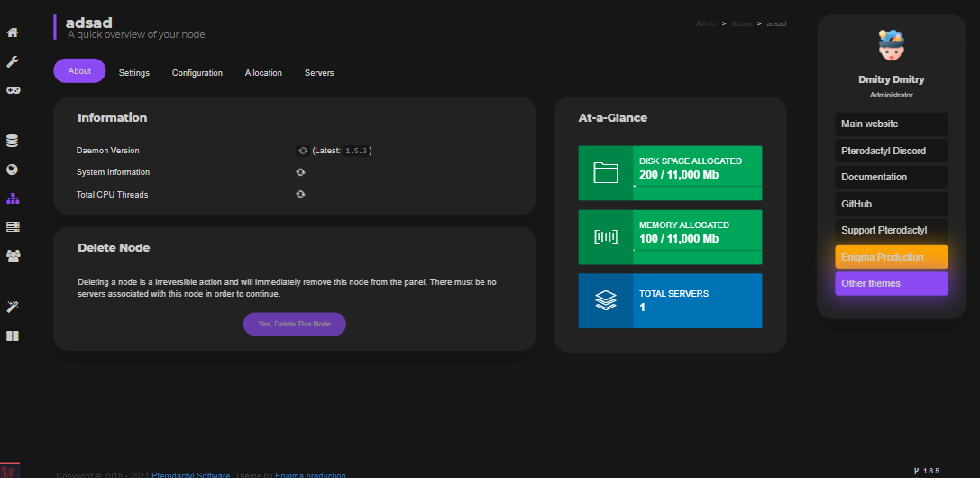Switch to the Settings tab

click(134, 73)
